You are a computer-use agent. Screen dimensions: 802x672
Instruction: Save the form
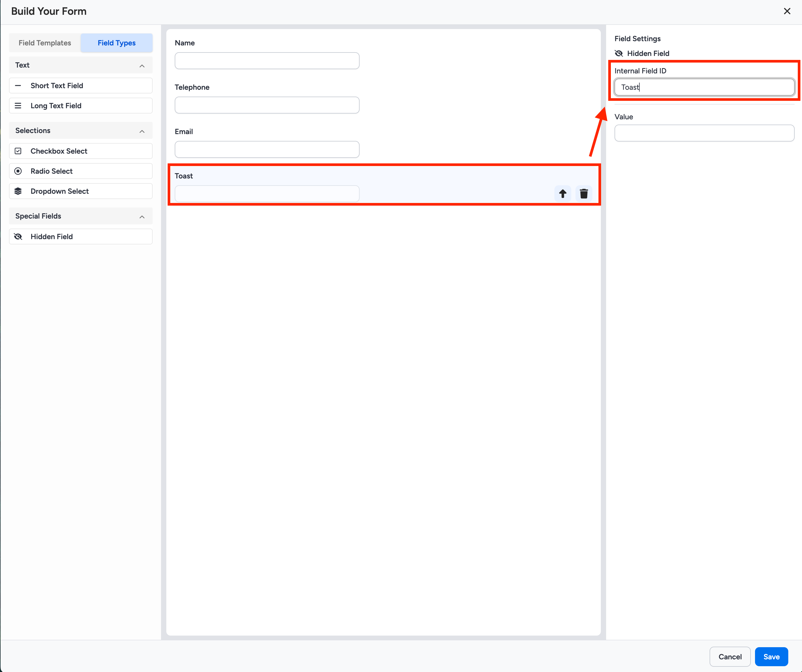771,657
